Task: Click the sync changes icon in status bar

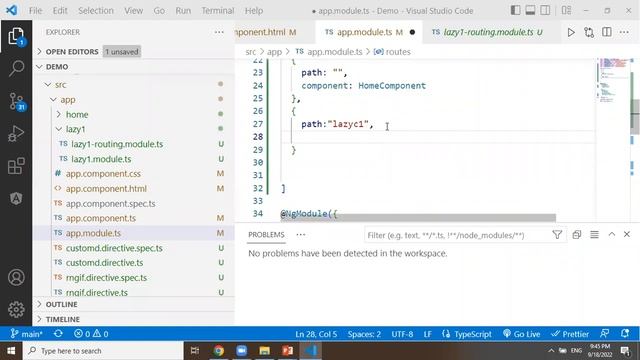Action: (58, 333)
